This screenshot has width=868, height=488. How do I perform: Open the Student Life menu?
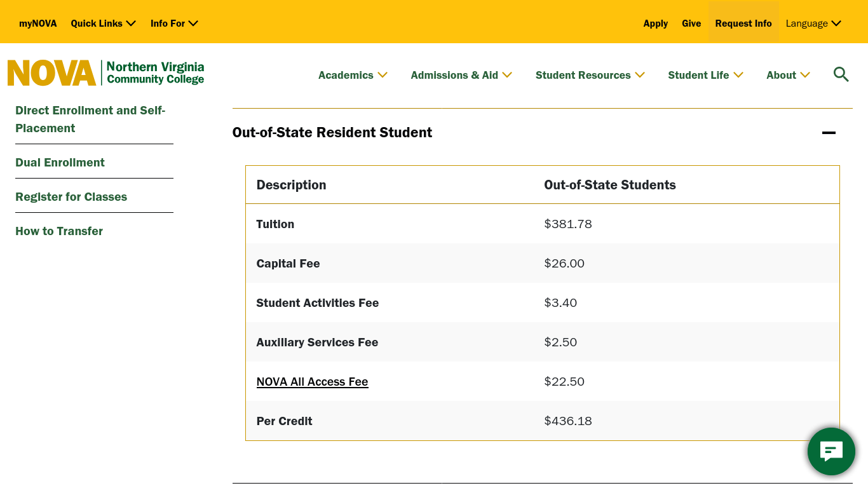pyautogui.click(x=705, y=75)
